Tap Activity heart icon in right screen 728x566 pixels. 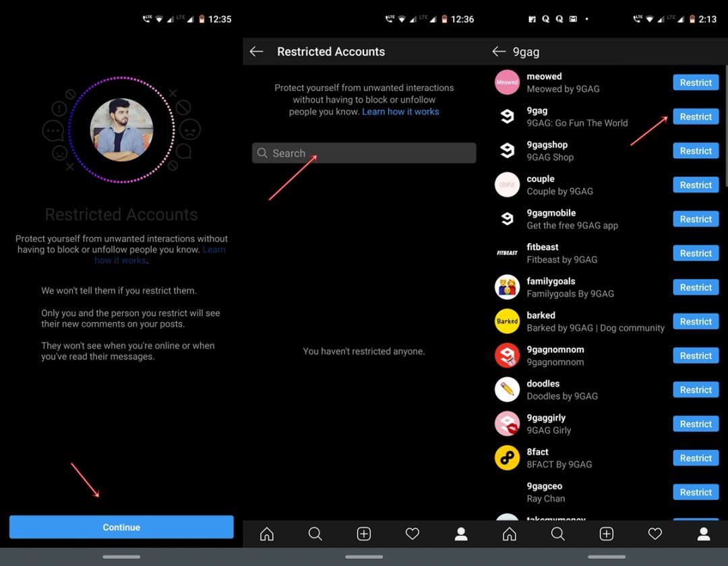pyautogui.click(x=655, y=534)
